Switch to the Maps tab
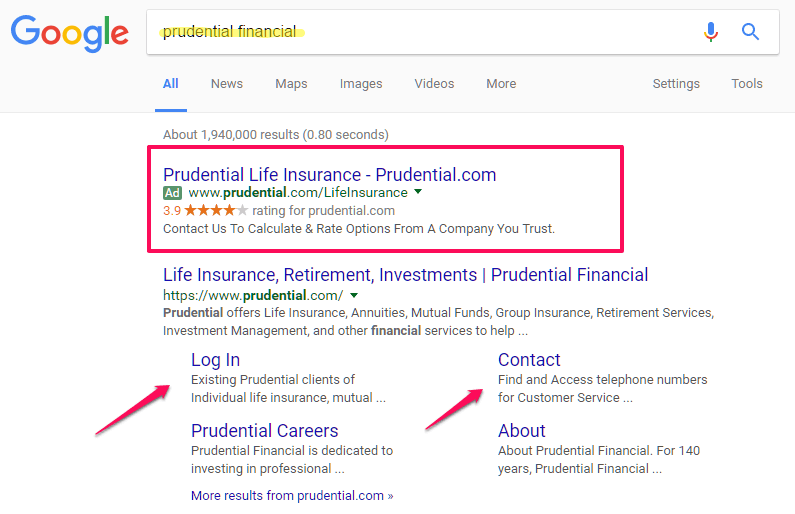The height and width of the screenshot is (514, 795). [x=291, y=84]
